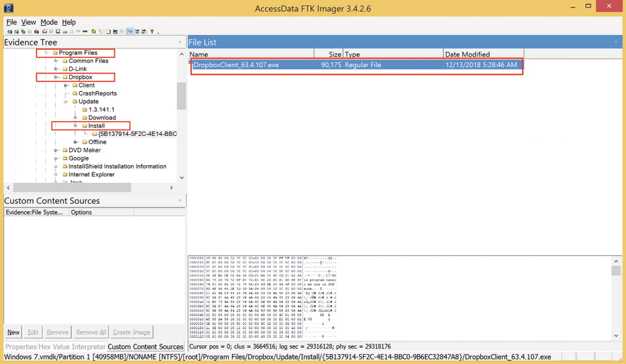This screenshot has height=364, width=626.
Task: Click the Evidence Tree vertical scrollbar thumb
Action: click(x=181, y=96)
